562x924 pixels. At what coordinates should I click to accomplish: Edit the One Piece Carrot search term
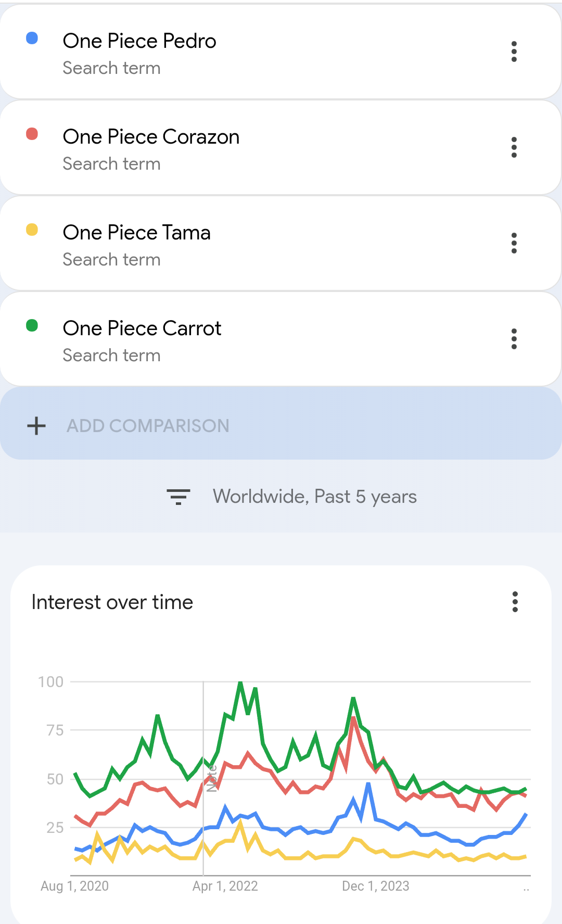[142, 328]
